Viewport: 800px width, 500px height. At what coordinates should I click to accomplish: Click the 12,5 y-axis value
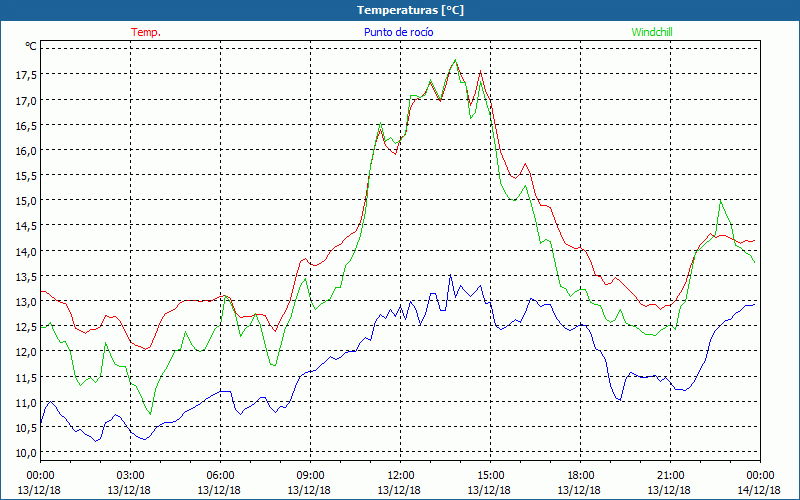click(26, 327)
